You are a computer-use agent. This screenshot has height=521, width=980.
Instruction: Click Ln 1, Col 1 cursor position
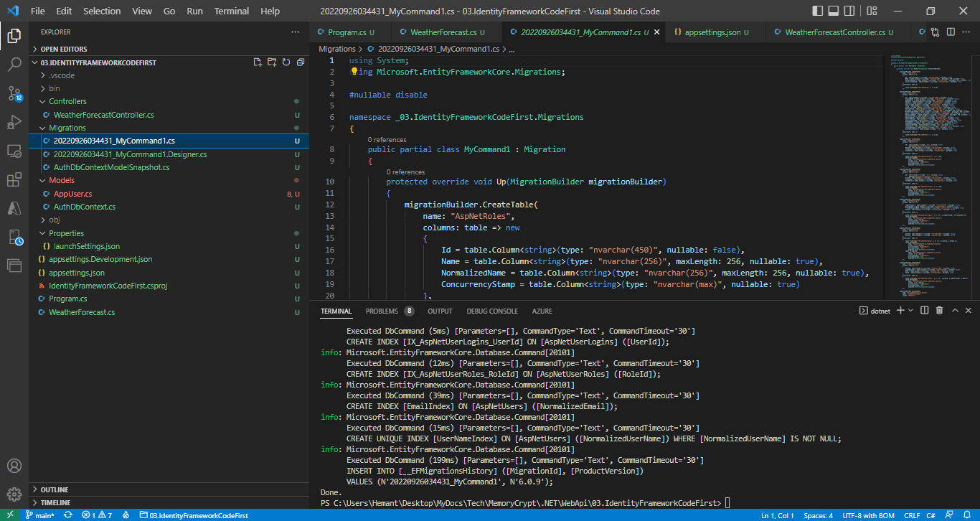777,515
